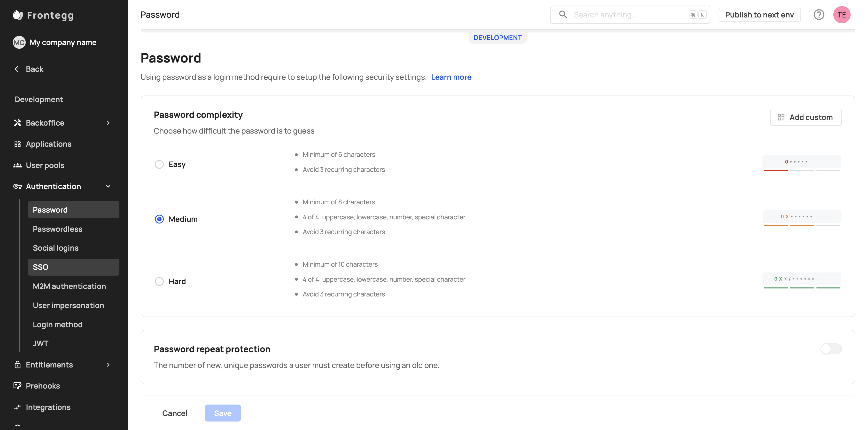This screenshot has width=868, height=430.
Task: Click the Back arrow icon
Action: pyautogui.click(x=17, y=69)
